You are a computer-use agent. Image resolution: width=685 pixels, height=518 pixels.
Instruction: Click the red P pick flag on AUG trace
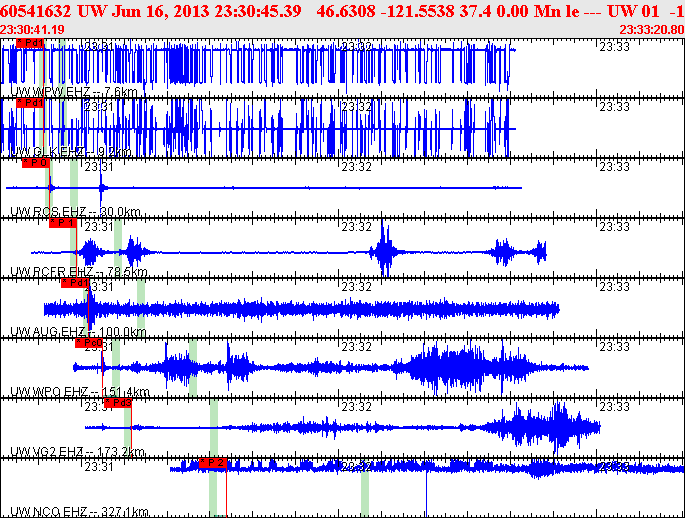pyautogui.click(x=75, y=283)
